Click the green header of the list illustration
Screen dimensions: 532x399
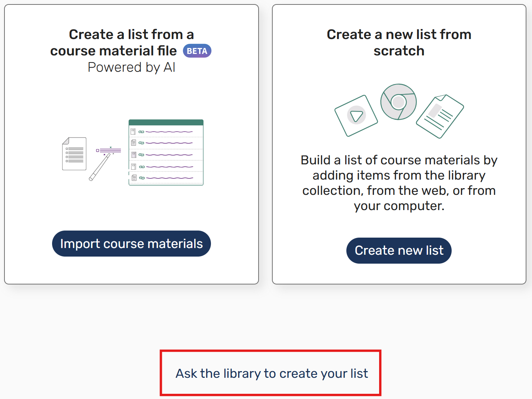point(166,122)
